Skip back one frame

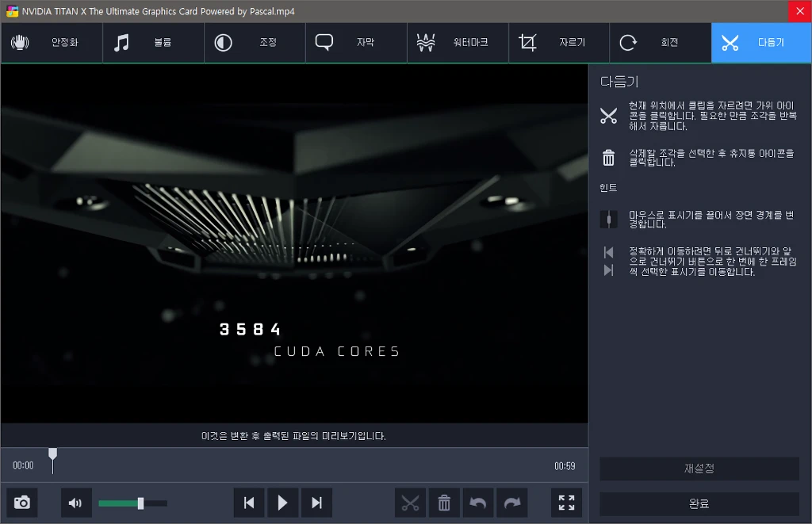pos(249,503)
